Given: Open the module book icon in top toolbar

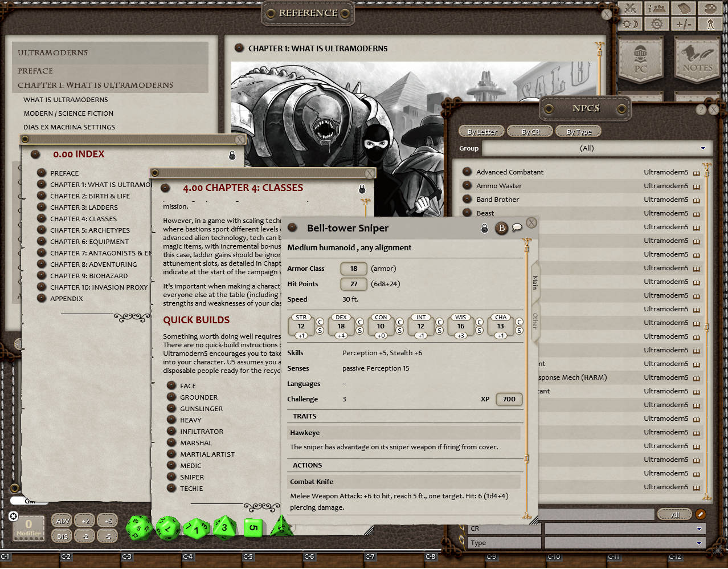Looking at the screenshot, I should tap(684, 9).
